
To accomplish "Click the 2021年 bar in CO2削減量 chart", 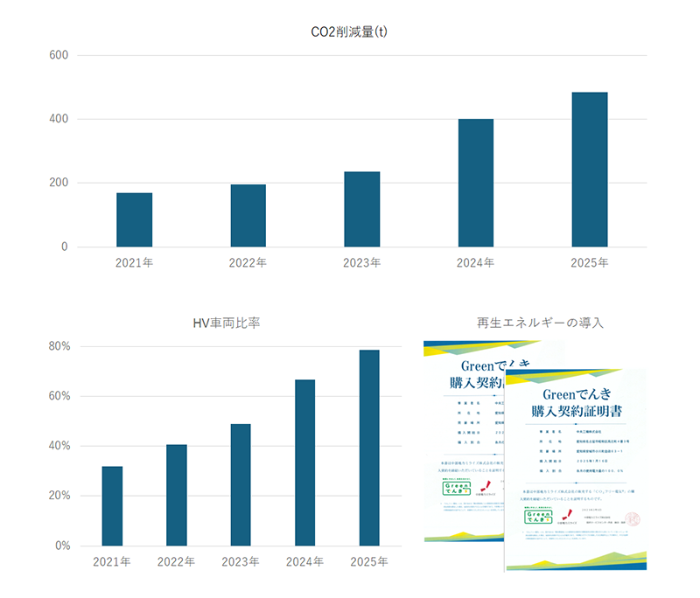I will pyautogui.click(x=134, y=219).
